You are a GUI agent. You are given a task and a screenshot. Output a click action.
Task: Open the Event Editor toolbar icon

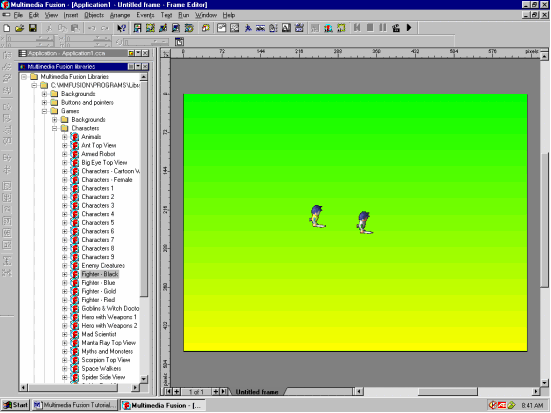click(163, 28)
